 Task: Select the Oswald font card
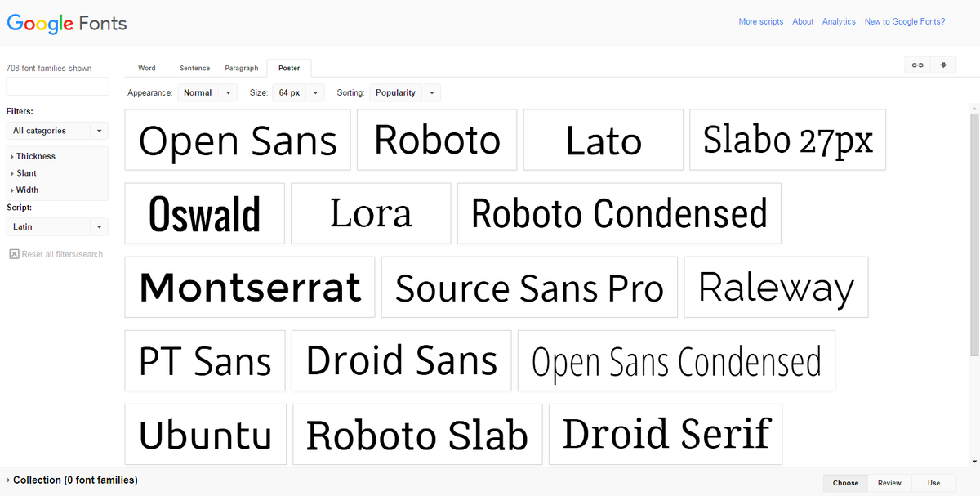[205, 213]
